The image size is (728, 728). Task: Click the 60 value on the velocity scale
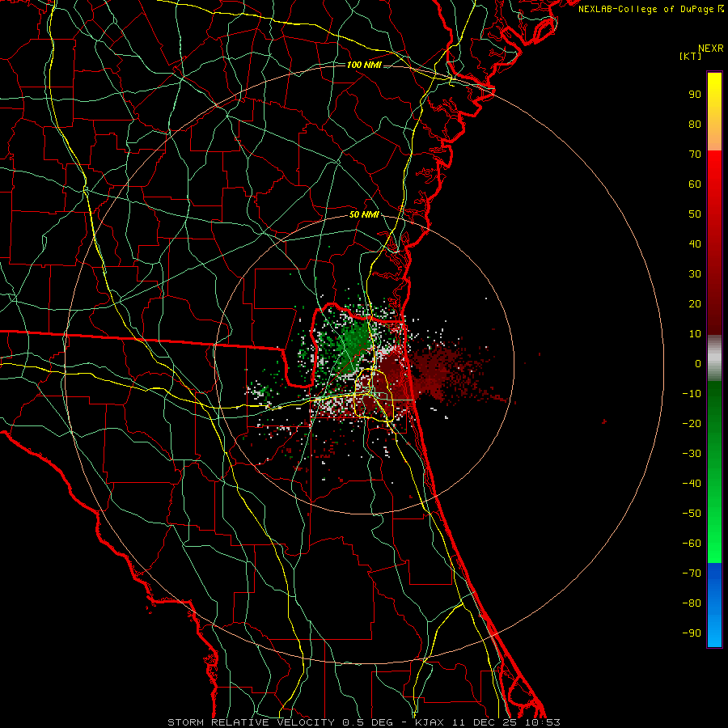pos(695,184)
